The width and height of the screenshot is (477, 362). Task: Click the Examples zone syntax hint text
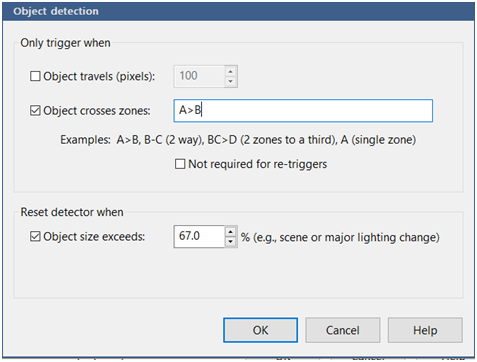pos(238,140)
